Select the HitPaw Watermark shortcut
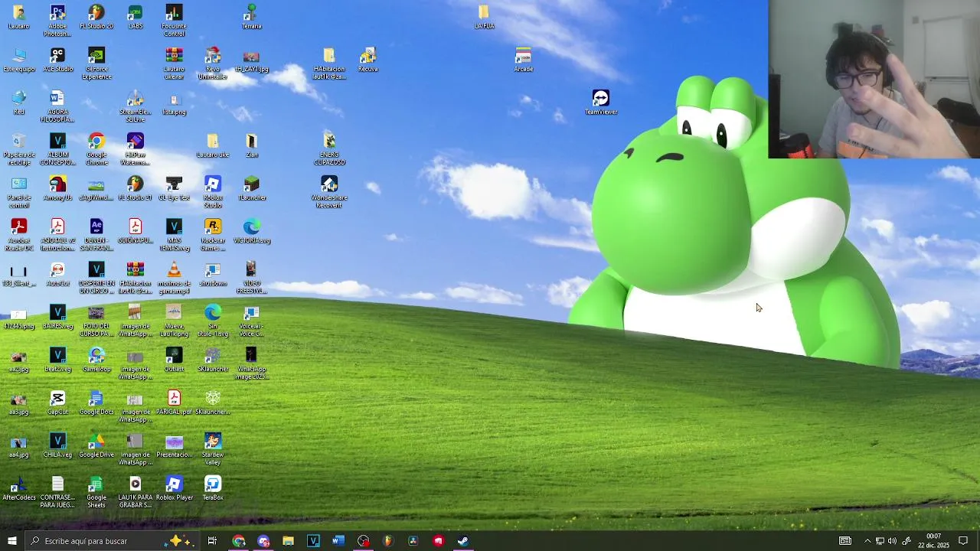 click(x=136, y=148)
